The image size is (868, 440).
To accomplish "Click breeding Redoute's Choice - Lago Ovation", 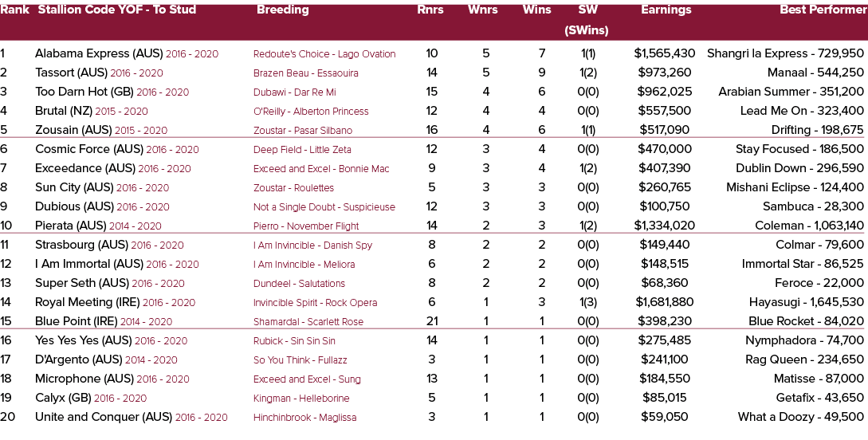I will pyautogui.click(x=324, y=54).
